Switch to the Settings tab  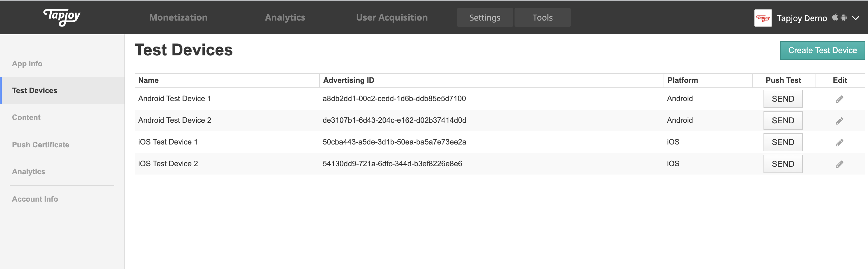click(x=485, y=17)
